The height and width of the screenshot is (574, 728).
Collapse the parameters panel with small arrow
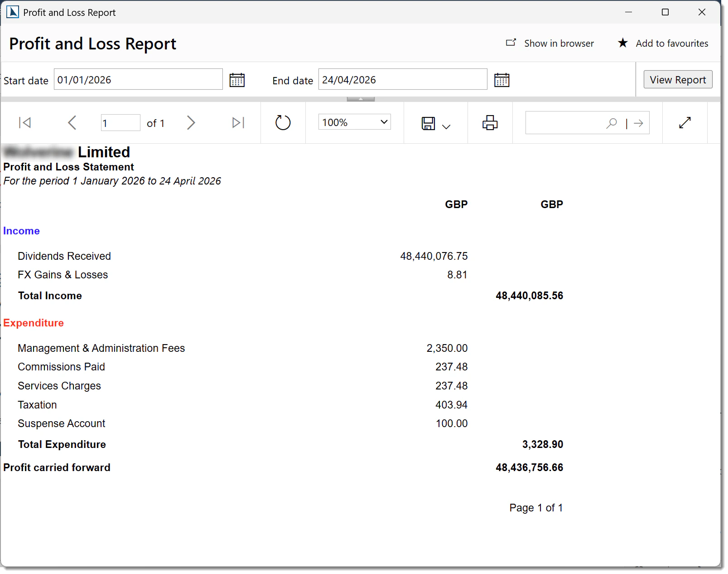tap(361, 99)
